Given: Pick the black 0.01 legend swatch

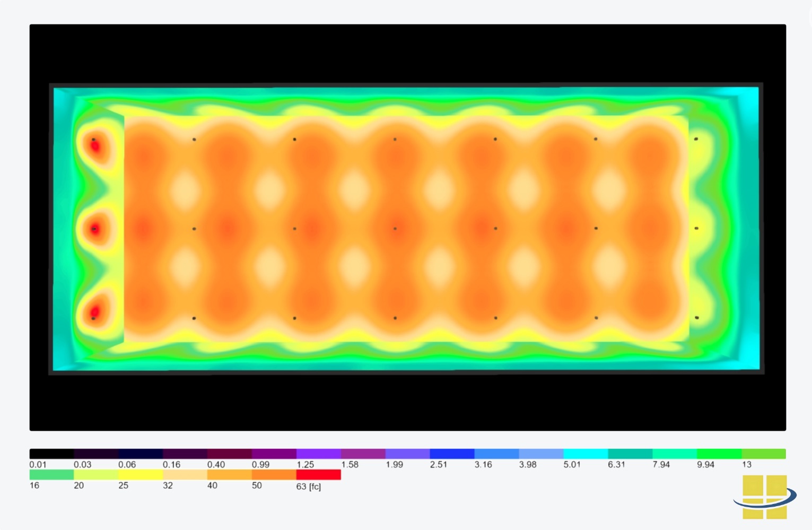Looking at the screenshot, I should click(51, 454).
